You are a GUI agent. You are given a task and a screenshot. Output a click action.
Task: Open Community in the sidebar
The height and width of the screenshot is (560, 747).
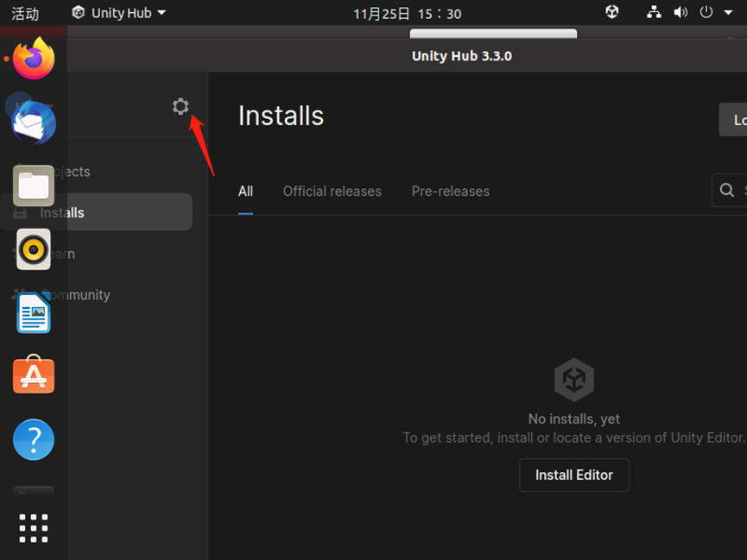point(75,295)
